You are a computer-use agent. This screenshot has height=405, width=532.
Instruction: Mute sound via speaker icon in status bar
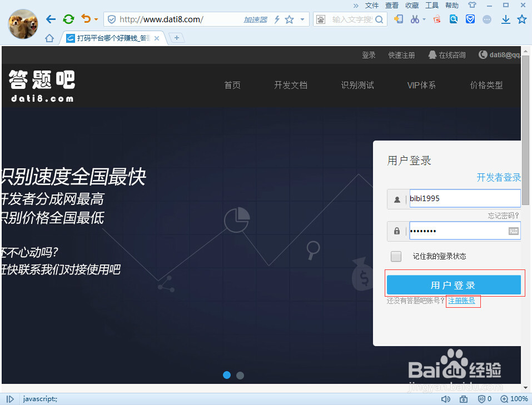point(446,399)
